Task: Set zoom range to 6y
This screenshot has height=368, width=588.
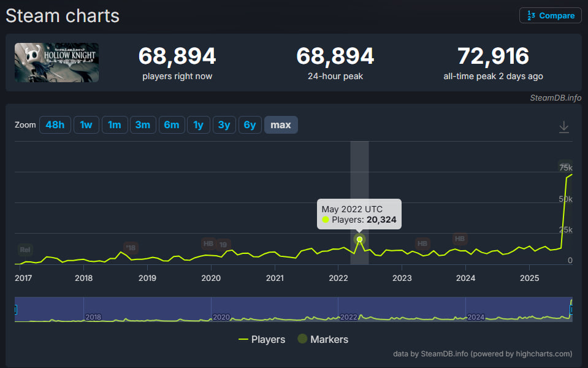Action: click(250, 125)
